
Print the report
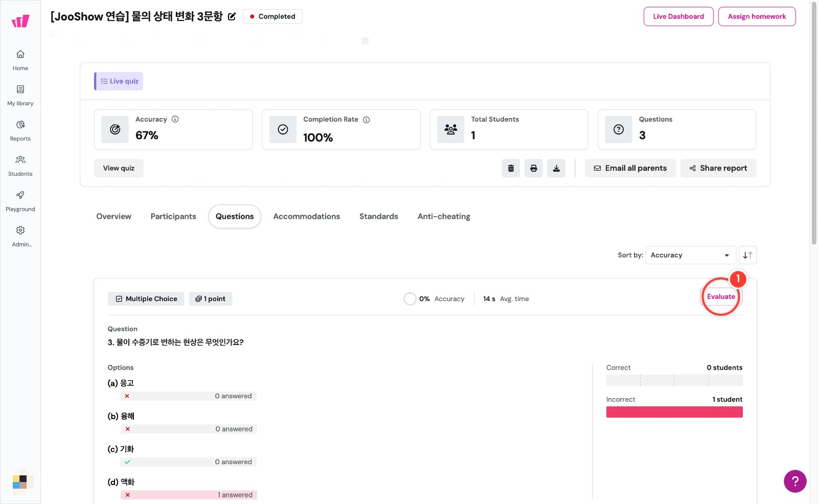(534, 168)
